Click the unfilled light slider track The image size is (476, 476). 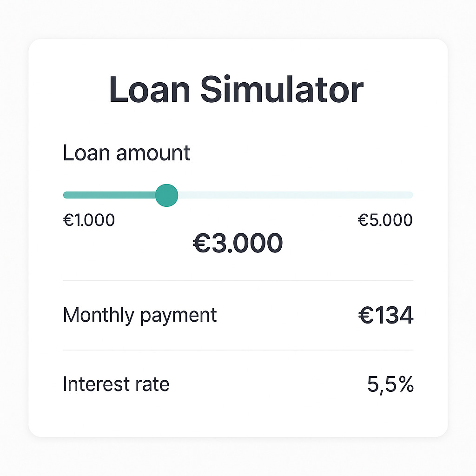(293, 195)
